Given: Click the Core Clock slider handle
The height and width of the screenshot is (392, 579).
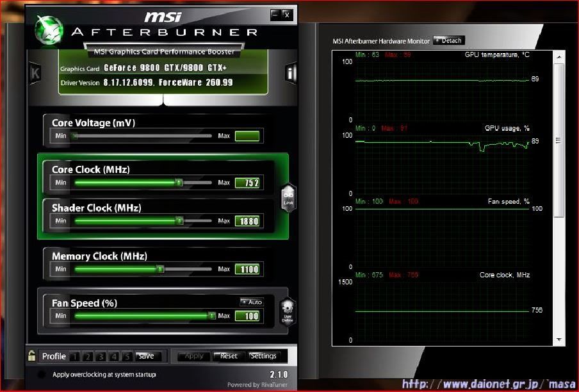Looking at the screenshot, I should tap(179, 183).
